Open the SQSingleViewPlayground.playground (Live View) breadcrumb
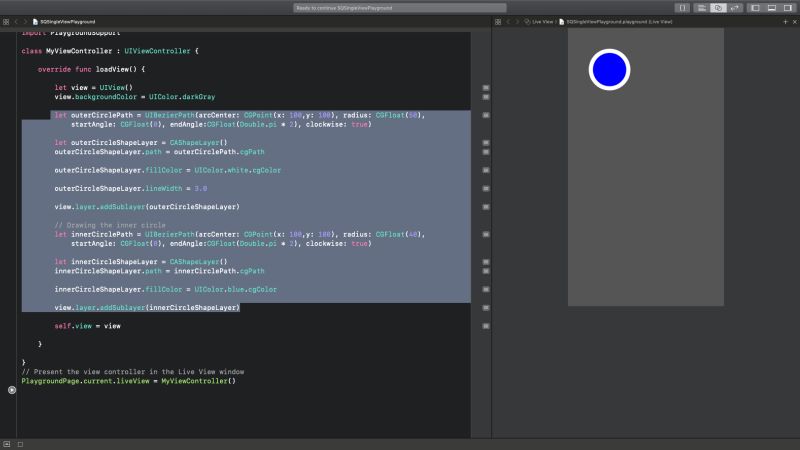Viewport: 800px width, 450px height. pyautogui.click(x=616, y=22)
